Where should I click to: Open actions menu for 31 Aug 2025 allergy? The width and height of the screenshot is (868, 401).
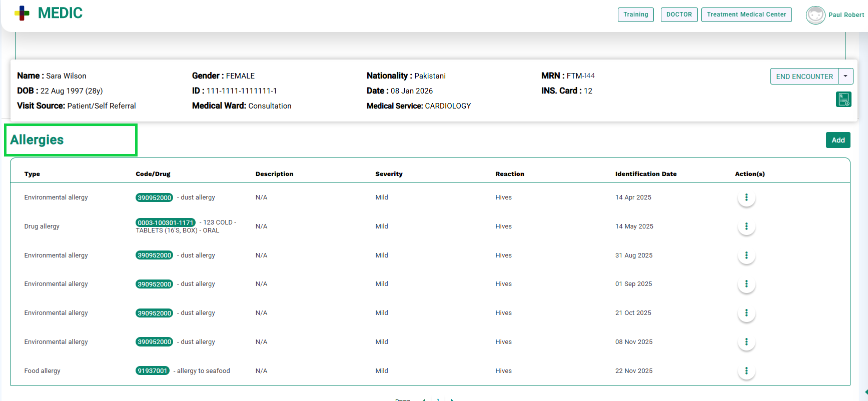tap(746, 255)
